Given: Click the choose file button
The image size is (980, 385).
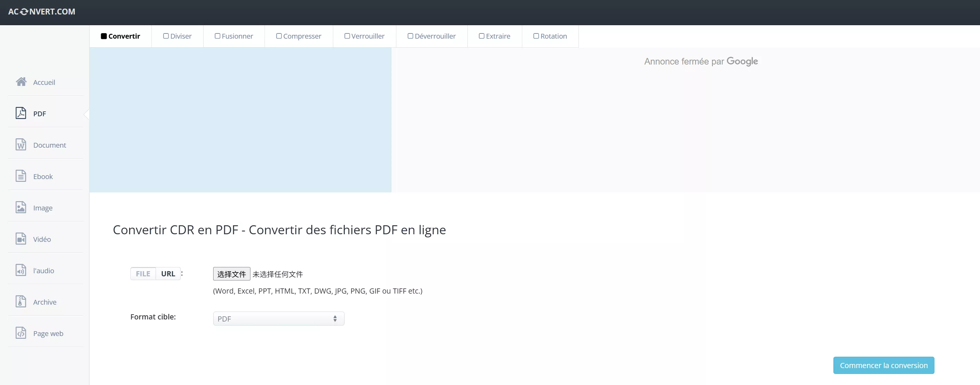Looking at the screenshot, I should pos(231,274).
